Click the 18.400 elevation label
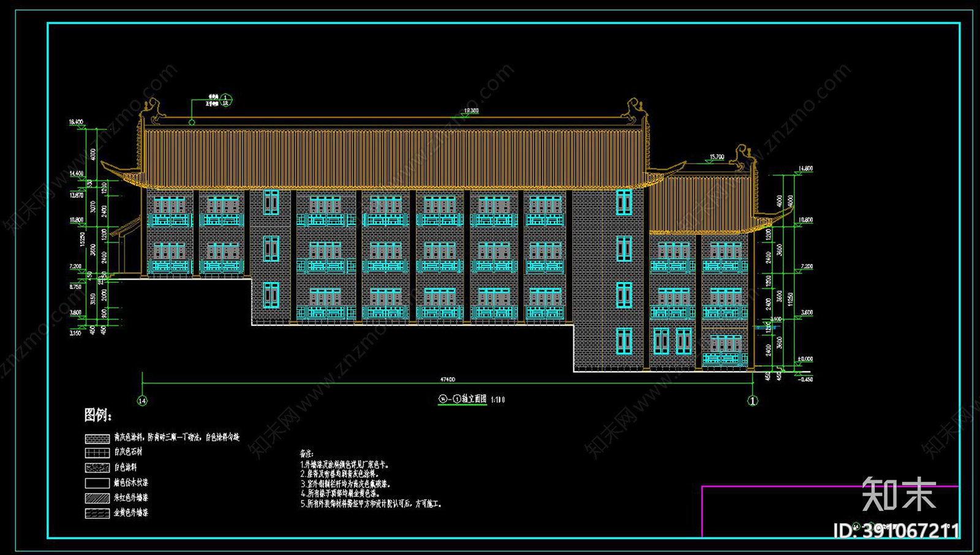Viewport: 980px width, 555px height. (76, 123)
